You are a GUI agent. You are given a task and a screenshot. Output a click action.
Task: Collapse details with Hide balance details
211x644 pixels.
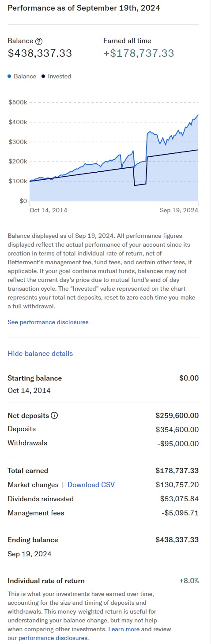(40, 353)
